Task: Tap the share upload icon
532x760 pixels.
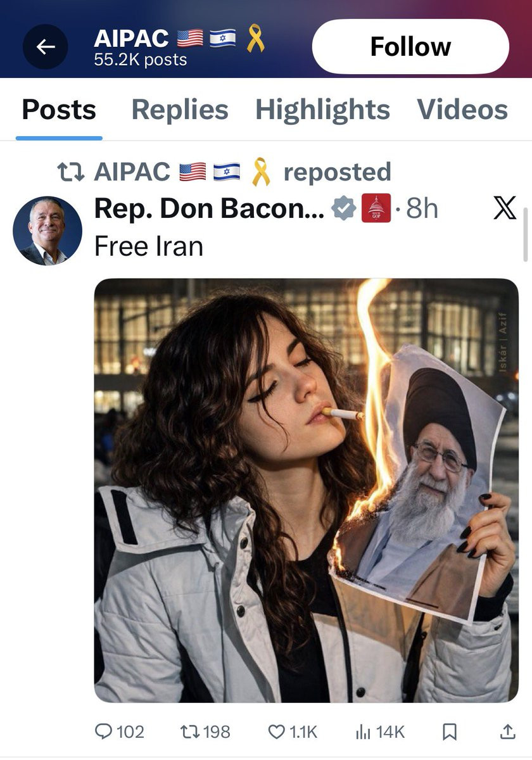Action: (x=507, y=732)
